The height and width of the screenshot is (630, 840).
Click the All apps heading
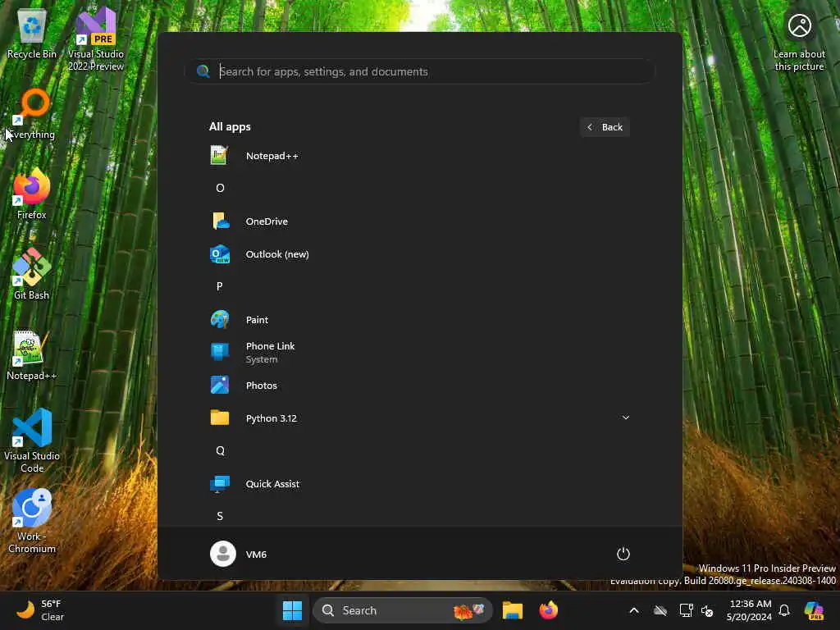(x=230, y=127)
